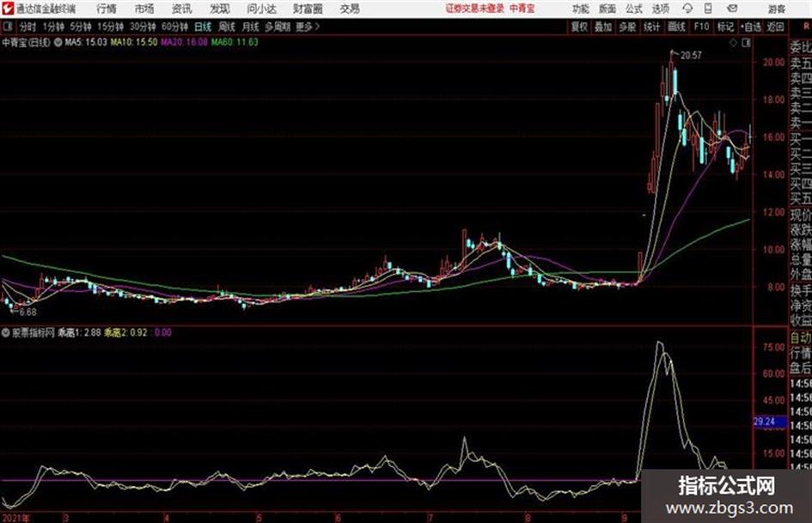Select the 日线 daily period

(x=203, y=27)
